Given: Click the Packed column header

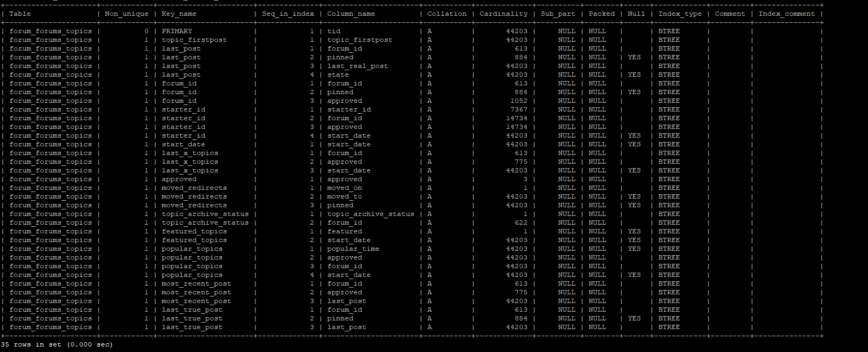Looking at the screenshot, I should (x=601, y=14).
